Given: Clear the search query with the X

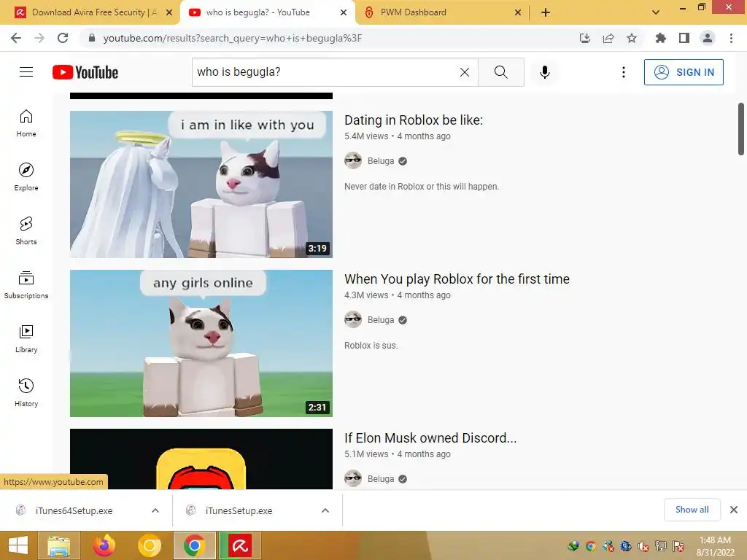Looking at the screenshot, I should point(465,72).
